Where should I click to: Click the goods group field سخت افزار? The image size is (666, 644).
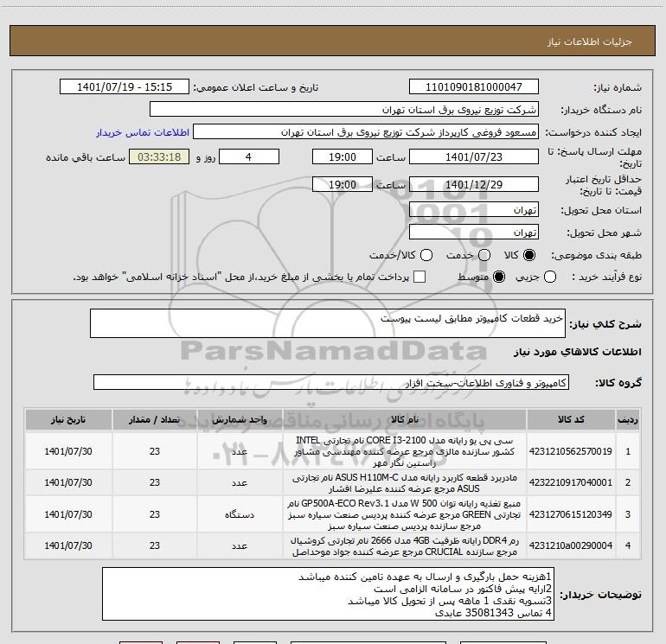(331, 382)
